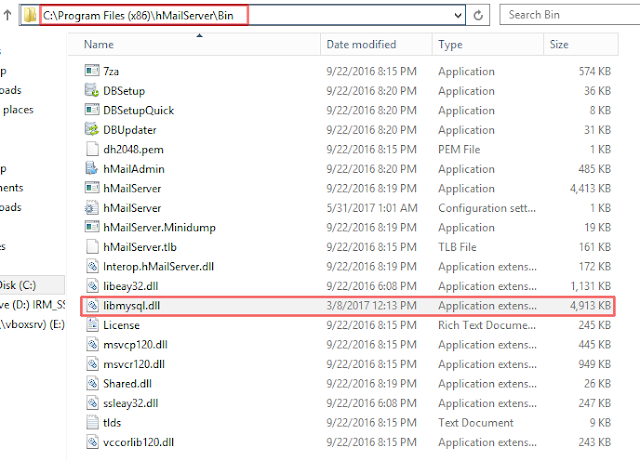Click the address path C:\Program Files (x86)\hMailServer\Bin
The width and height of the screenshot is (640, 461).
(138, 16)
